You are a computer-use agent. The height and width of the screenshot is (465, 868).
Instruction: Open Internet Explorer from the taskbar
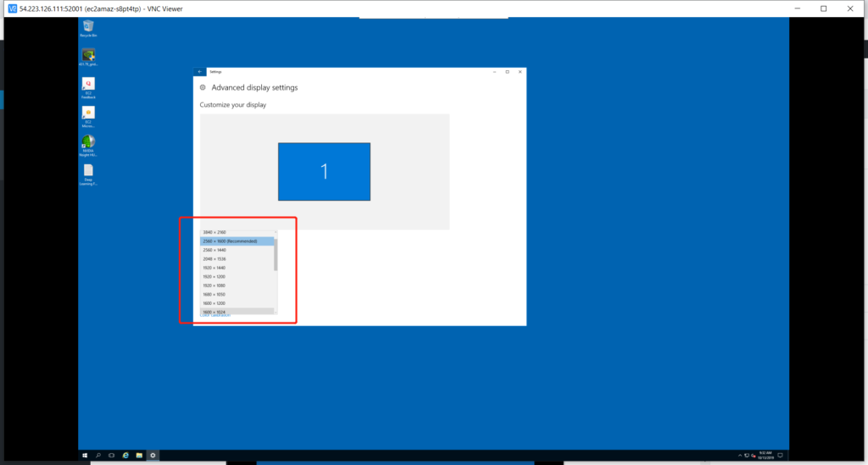tap(126, 456)
